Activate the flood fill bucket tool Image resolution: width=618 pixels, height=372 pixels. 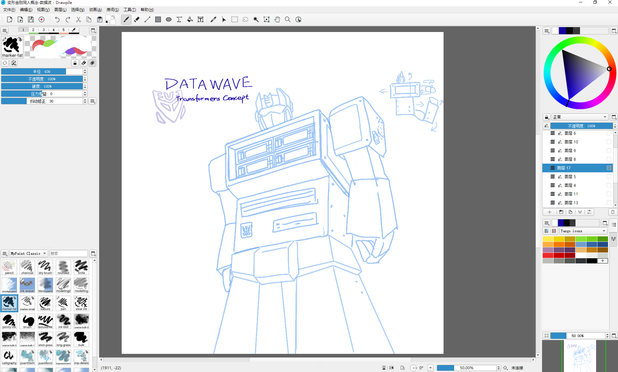190,19
